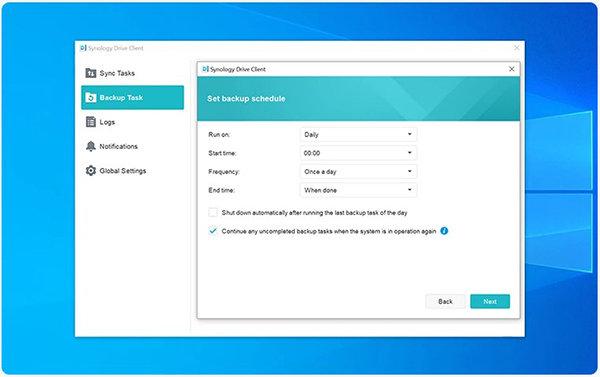600x377 pixels.
Task: Click the Logs list icon
Action: pos(91,122)
